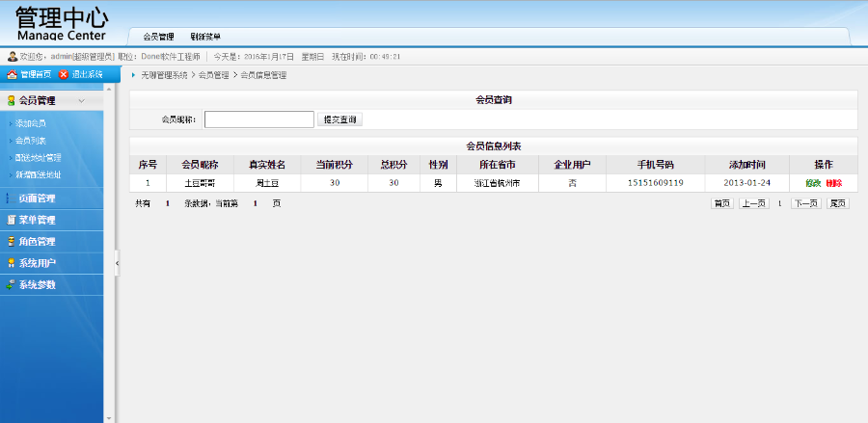Click the sidebar scrollbar down arrow
868x423 pixels.
point(108,418)
